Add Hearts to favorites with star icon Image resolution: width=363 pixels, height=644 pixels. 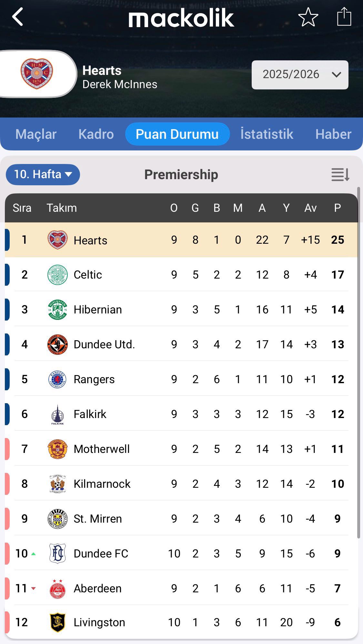(308, 17)
